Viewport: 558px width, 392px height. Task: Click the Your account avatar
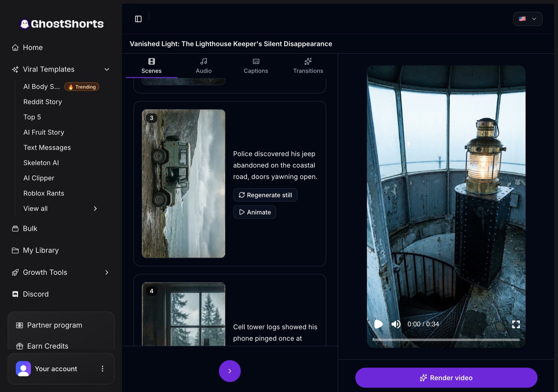pos(23,369)
